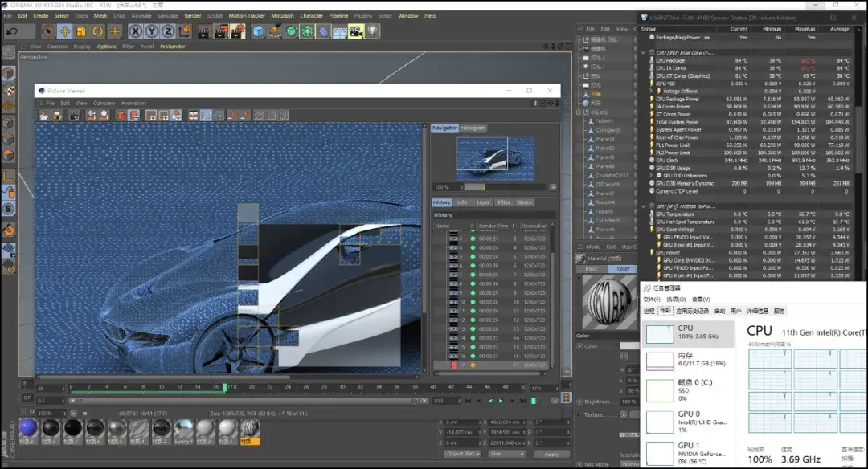The width and height of the screenshot is (868, 469).
Task: Open image icon in Picture Viewer toolbar
Action: (44, 115)
